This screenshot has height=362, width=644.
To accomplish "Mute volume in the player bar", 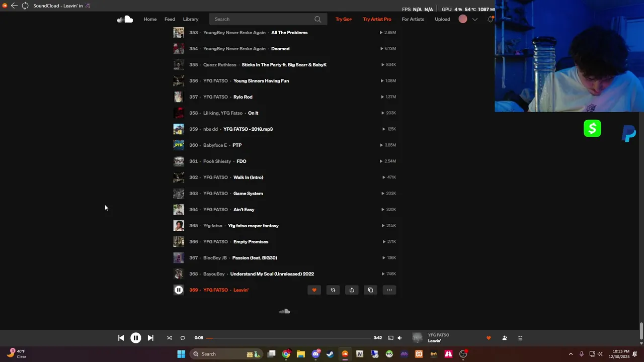I will coord(399,338).
